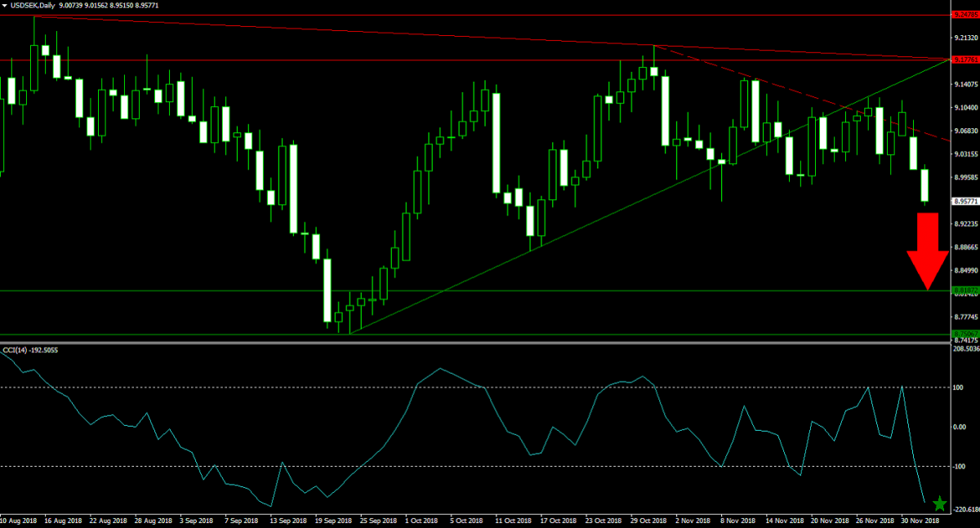
Task: Click the 30 Nov 2018 date label
Action: [x=920, y=520]
